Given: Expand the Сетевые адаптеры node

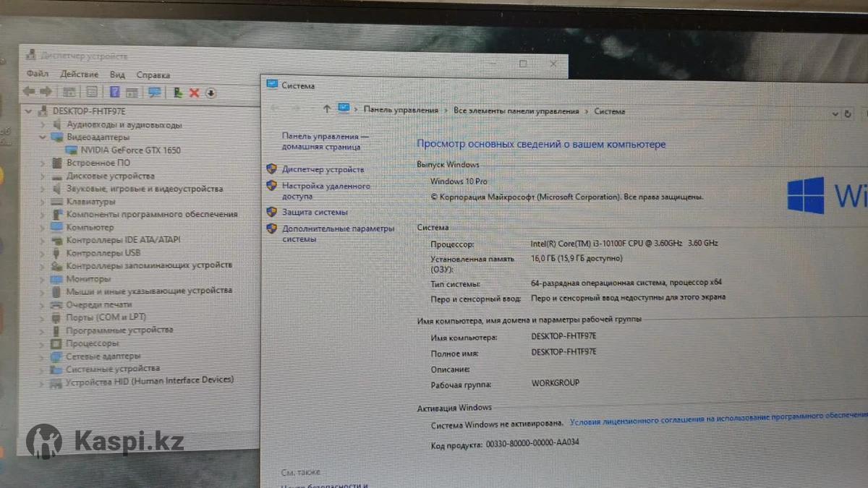Looking at the screenshot, I should pos(41,356).
